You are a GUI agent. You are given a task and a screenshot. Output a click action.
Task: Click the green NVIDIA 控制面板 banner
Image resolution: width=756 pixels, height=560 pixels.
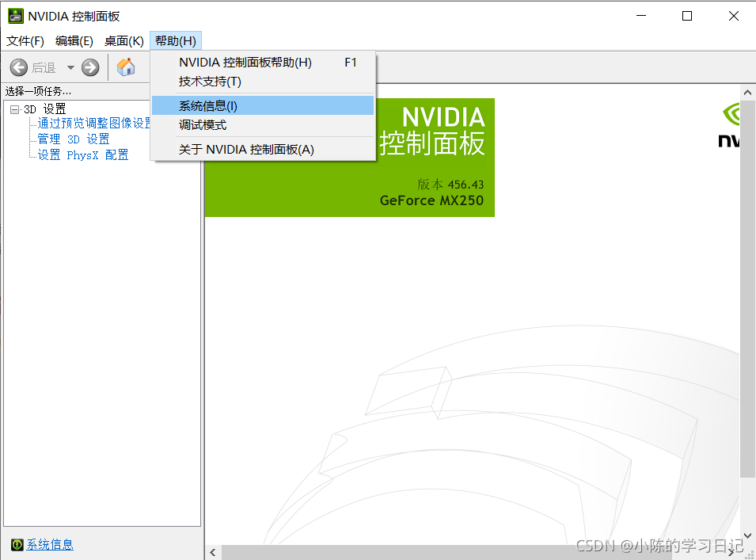click(350, 158)
